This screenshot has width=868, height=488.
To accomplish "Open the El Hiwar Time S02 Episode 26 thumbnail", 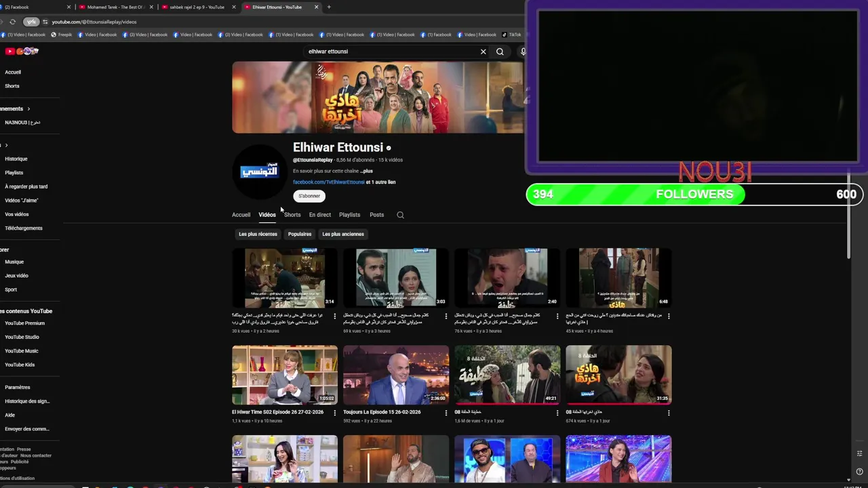I will 285,375.
